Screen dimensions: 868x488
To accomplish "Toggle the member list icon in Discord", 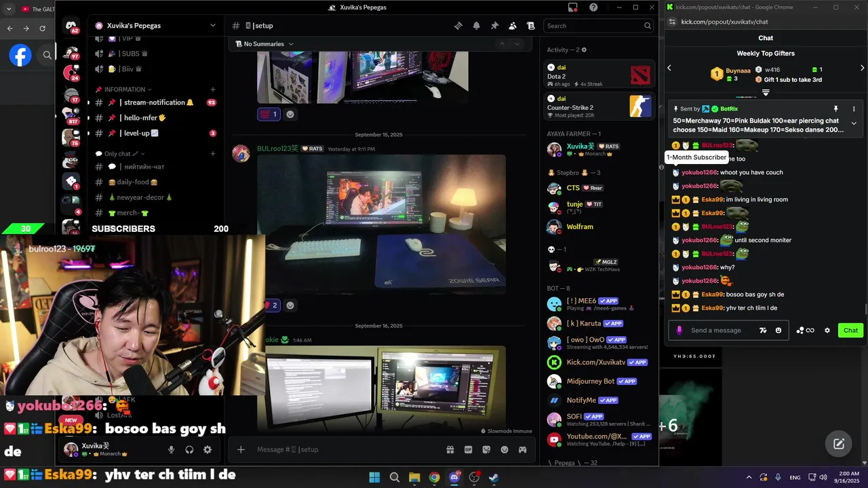I will (513, 26).
